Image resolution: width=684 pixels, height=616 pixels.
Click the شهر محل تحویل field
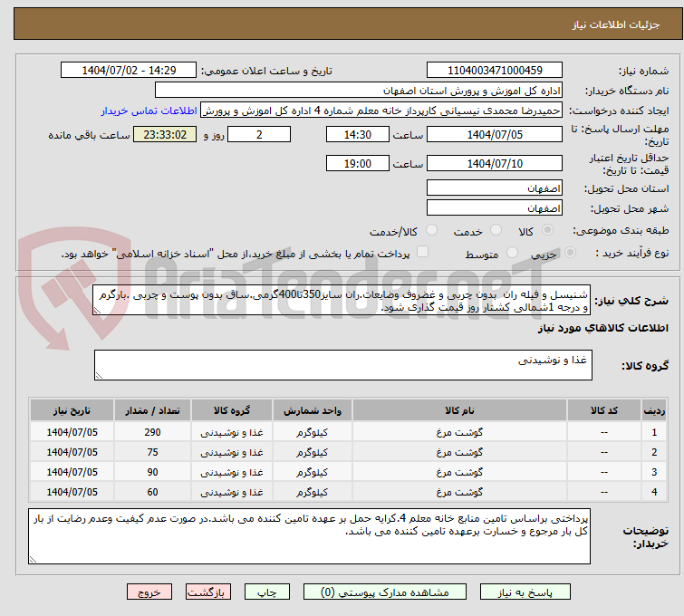tap(495, 208)
